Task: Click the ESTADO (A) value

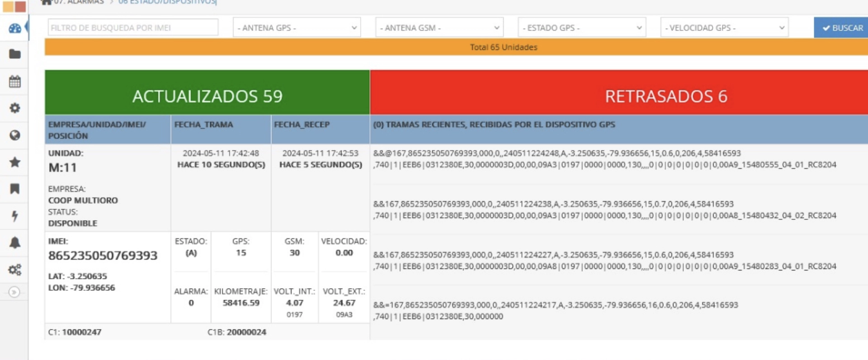Action: [x=191, y=253]
